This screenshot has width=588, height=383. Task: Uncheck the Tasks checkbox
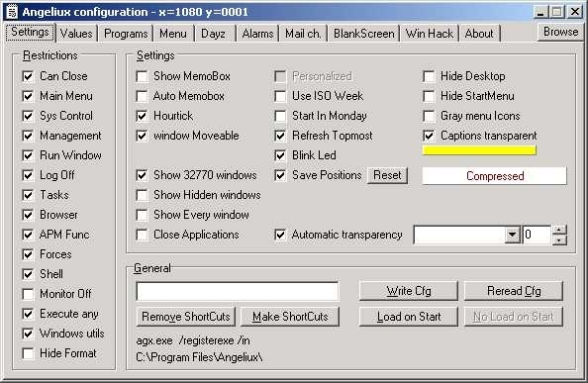[x=28, y=195]
